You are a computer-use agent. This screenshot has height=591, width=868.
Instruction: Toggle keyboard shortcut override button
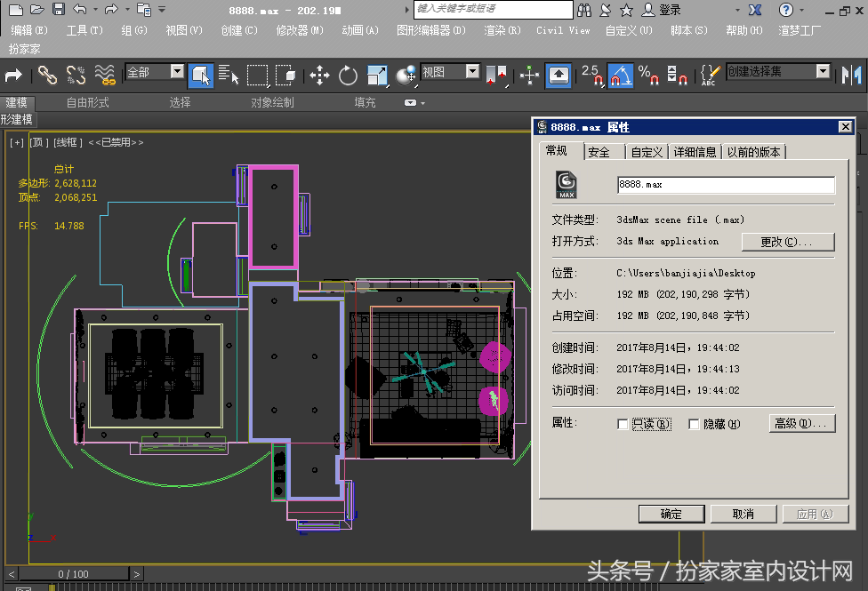pyautogui.click(x=559, y=75)
